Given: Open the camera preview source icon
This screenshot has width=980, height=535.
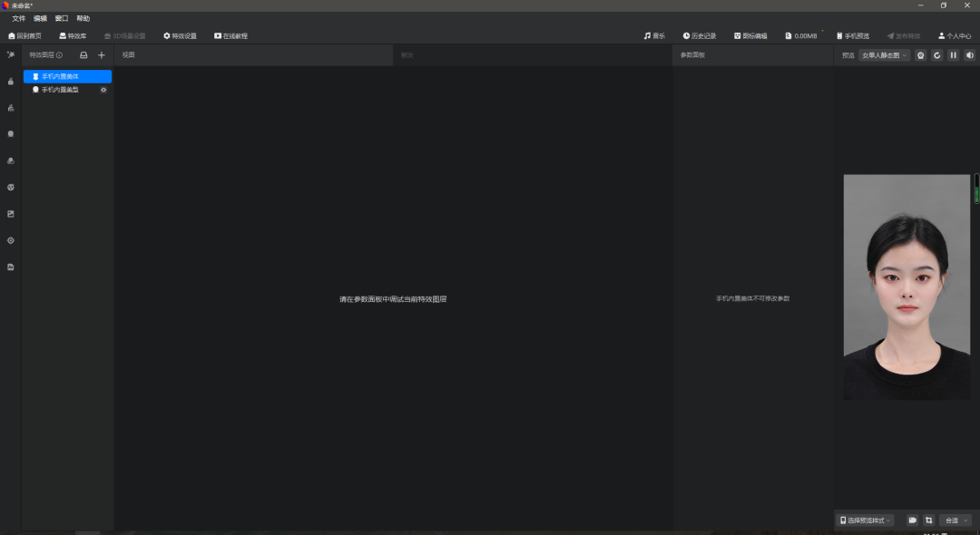Looking at the screenshot, I should tap(920, 55).
